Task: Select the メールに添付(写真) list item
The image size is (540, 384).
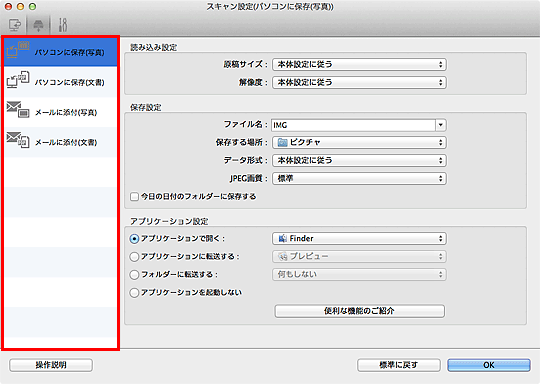Action: (61, 112)
